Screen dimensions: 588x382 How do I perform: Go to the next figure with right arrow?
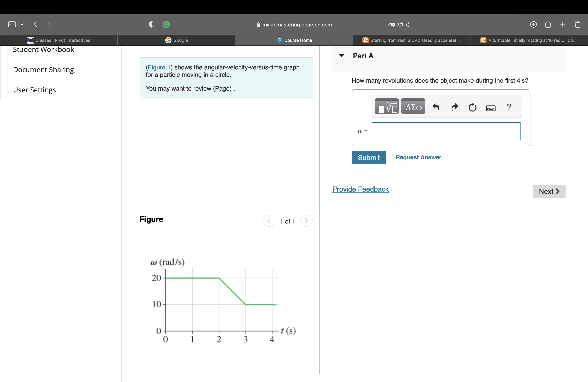[306, 221]
